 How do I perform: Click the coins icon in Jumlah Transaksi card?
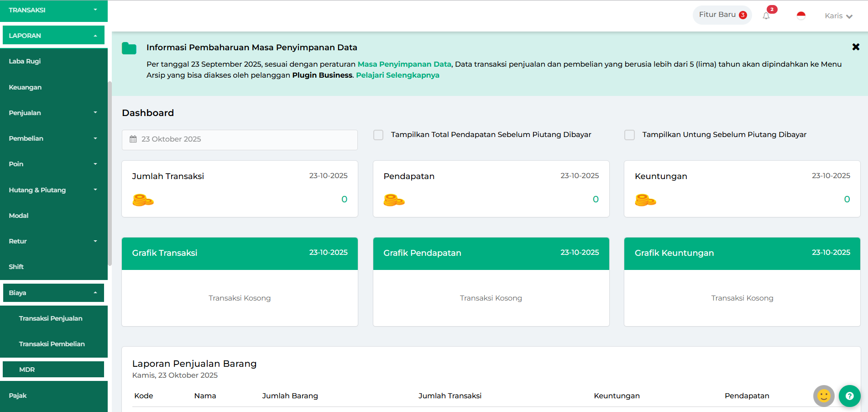[143, 200]
